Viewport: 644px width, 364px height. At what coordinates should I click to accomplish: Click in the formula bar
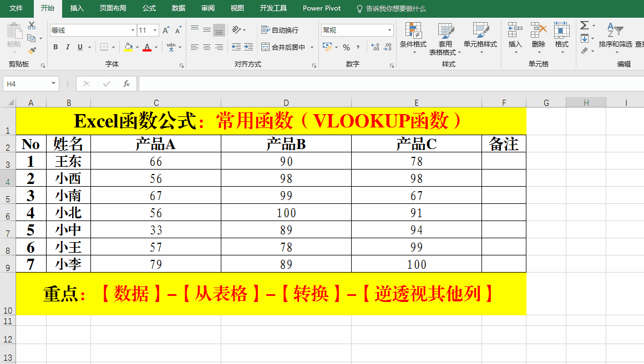(391, 84)
